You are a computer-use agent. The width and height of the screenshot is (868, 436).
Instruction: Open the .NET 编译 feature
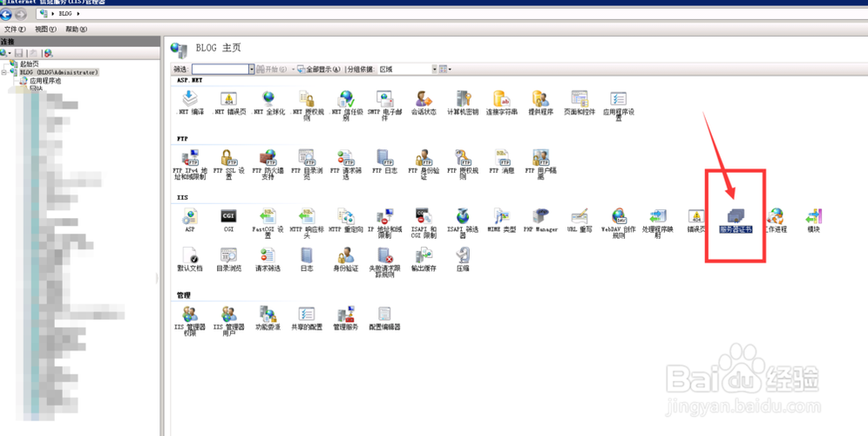pos(190,103)
